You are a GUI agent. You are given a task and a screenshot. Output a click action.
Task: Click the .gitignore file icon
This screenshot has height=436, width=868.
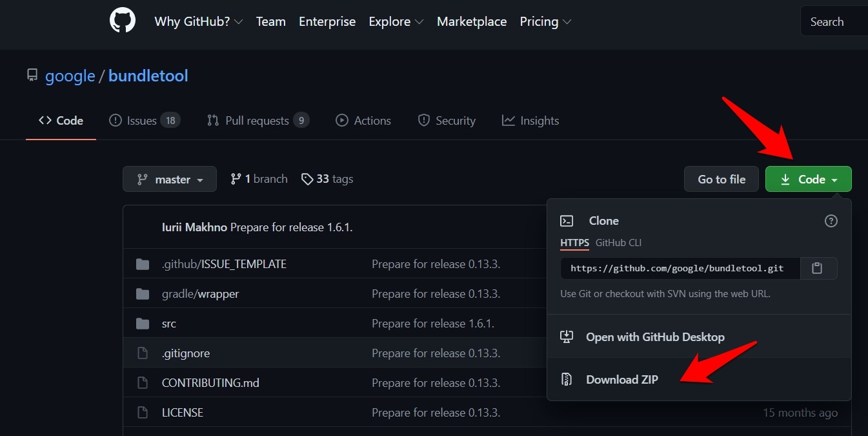143,353
